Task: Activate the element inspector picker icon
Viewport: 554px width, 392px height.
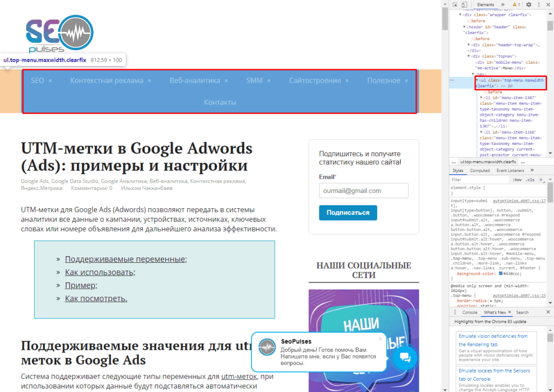Action: [455, 4]
